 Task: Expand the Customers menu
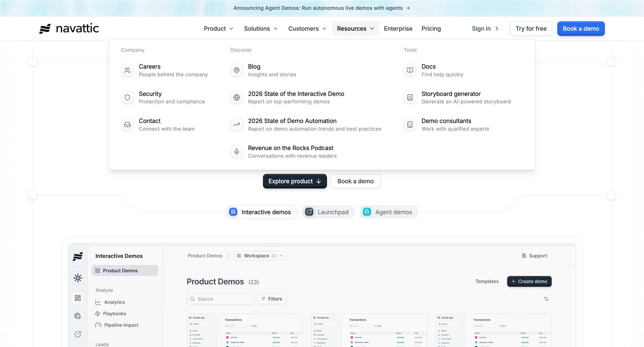click(307, 29)
